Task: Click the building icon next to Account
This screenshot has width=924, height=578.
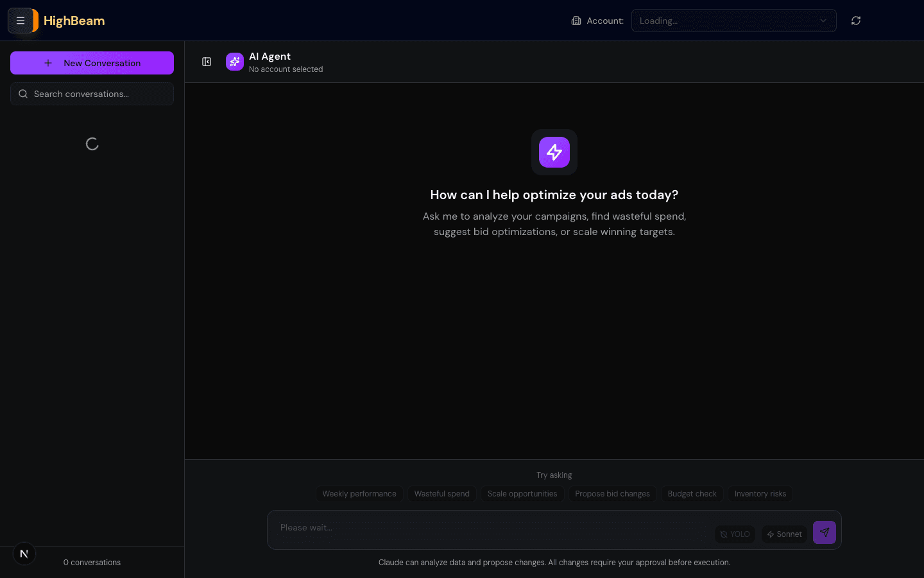Action: pyautogui.click(x=575, y=20)
